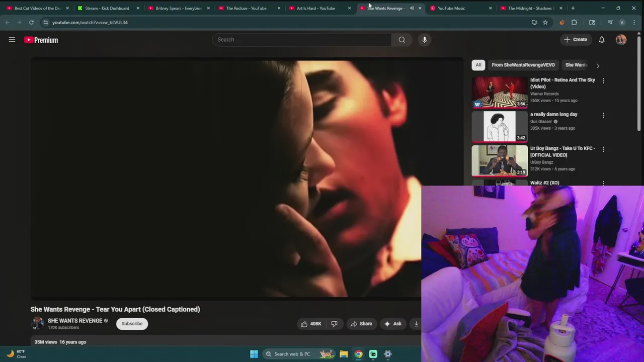Open a really damn long day thumbnail
Viewport: 644px width, 362px height.
[500, 127]
